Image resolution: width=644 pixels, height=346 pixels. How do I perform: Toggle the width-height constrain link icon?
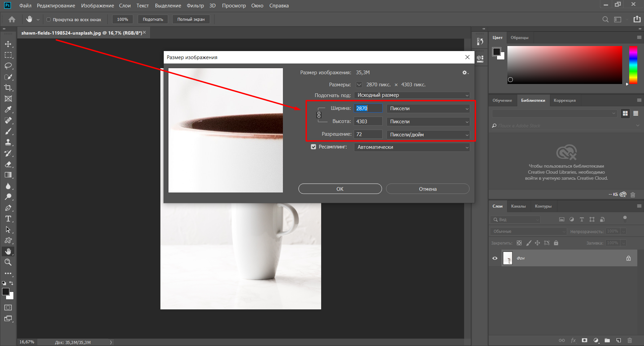point(319,115)
